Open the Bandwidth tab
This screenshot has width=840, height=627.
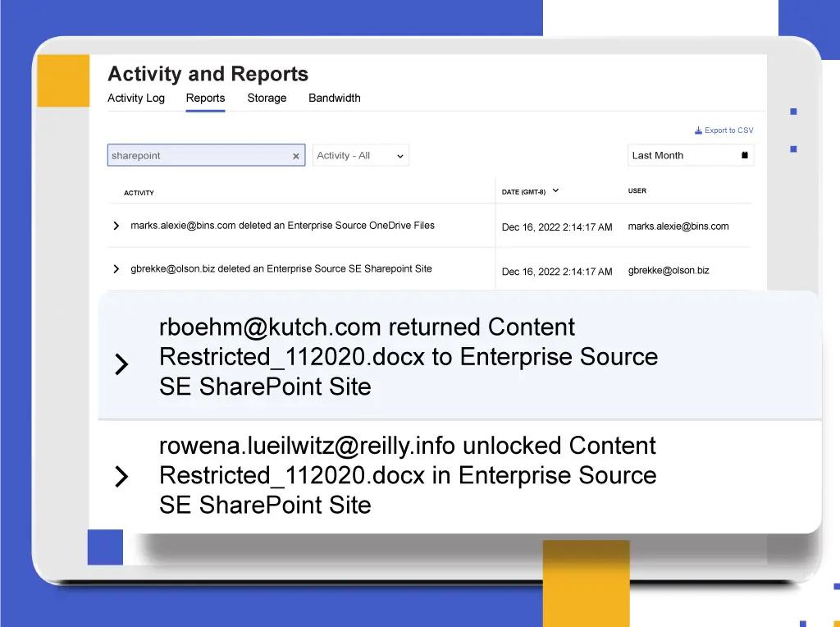335,98
